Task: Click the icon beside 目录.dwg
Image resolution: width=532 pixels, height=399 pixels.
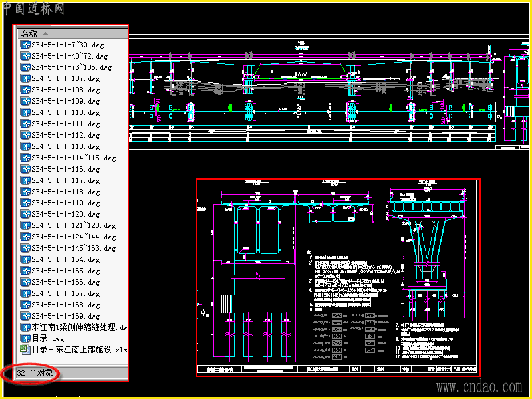Action: point(25,338)
